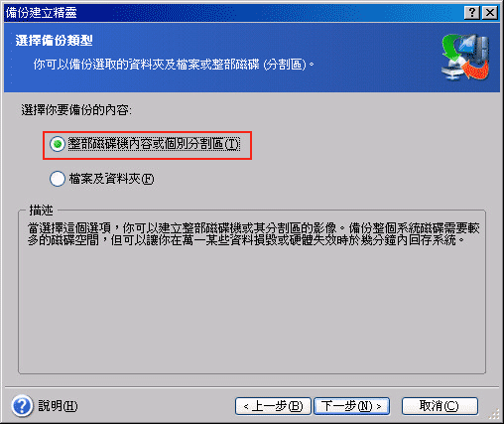This screenshot has width=504, height=424.
Task: Cancel the wizard with 取消(C)
Action: 440,406
